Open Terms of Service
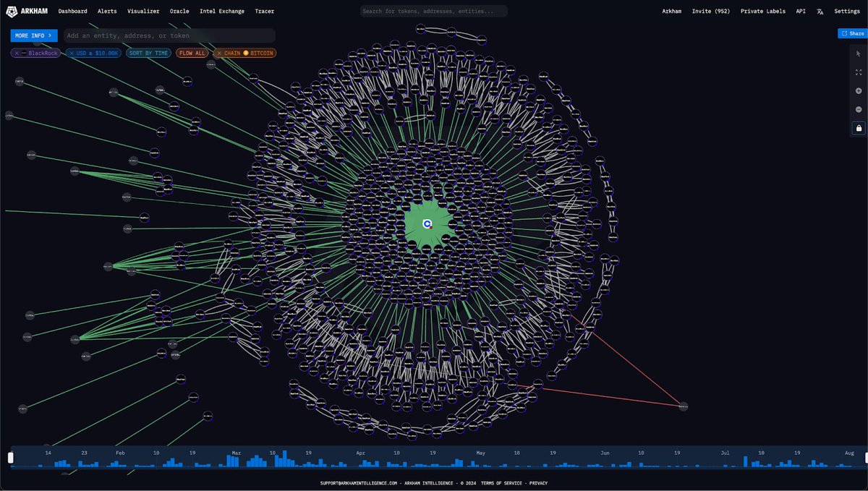The width and height of the screenshot is (868, 491). point(503,482)
